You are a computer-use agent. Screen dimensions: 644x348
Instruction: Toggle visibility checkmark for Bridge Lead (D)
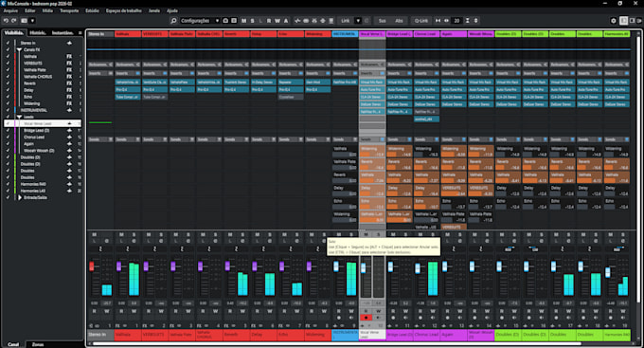(8, 131)
